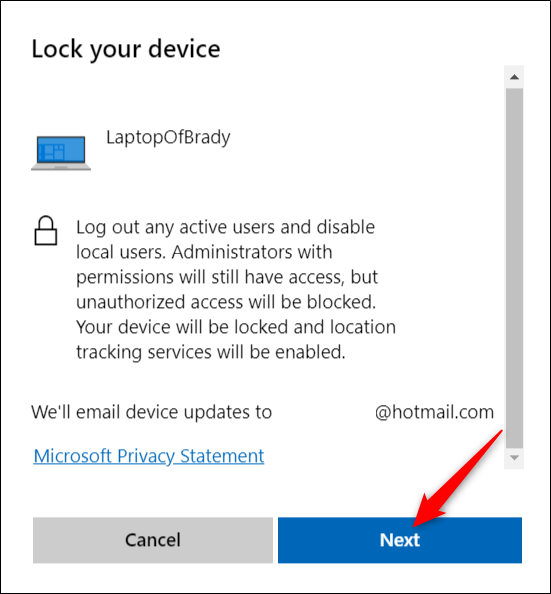This screenshot has height=594, width=551.
Task: Click the "tracking services will be enabled" line
Action: point(211,352)
